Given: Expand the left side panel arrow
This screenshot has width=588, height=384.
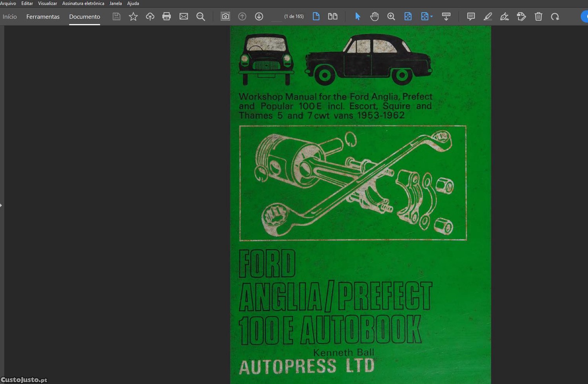Looking at the screenshot, I should 1,205.
